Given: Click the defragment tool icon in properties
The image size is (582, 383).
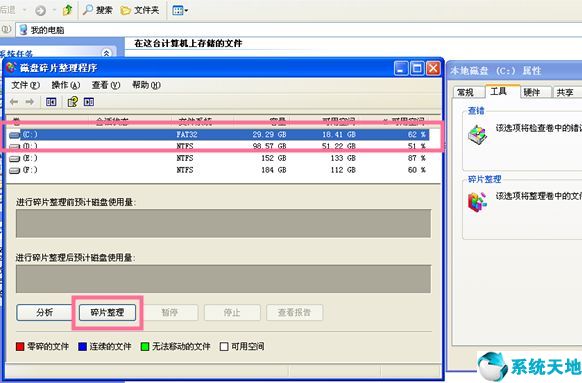Looking at the screenshot, I should tap(477, 202).
